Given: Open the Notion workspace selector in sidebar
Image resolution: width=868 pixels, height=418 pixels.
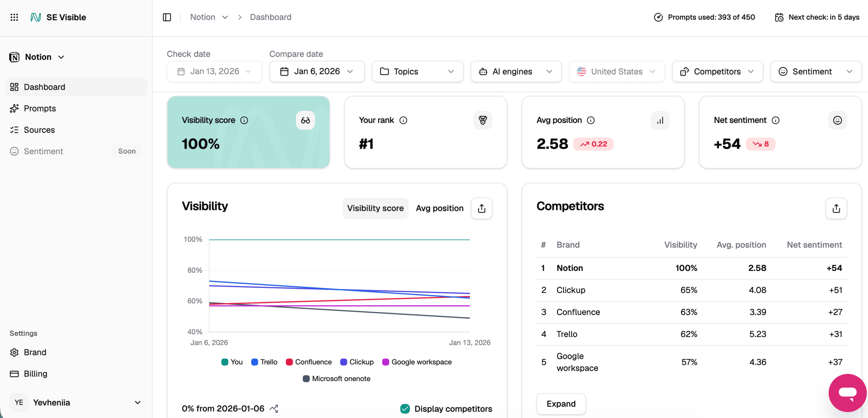Looking at the screenshot, I should [x=37, y=57].
